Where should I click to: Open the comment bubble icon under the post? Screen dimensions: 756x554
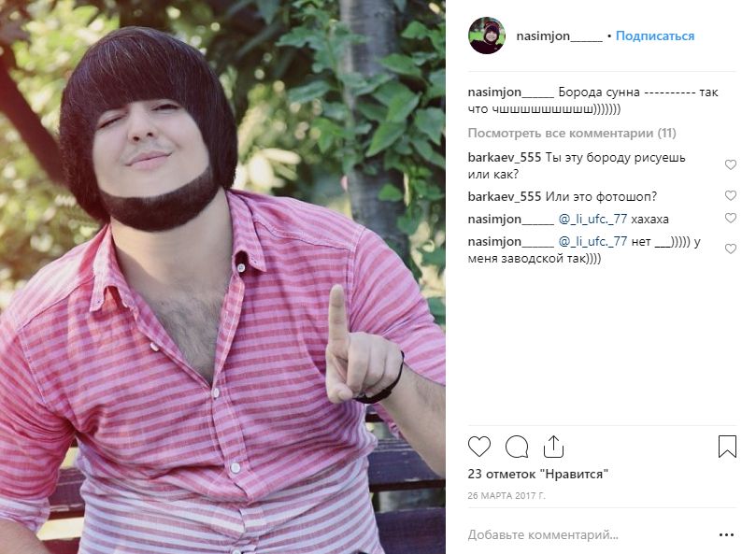click(516, 447)
